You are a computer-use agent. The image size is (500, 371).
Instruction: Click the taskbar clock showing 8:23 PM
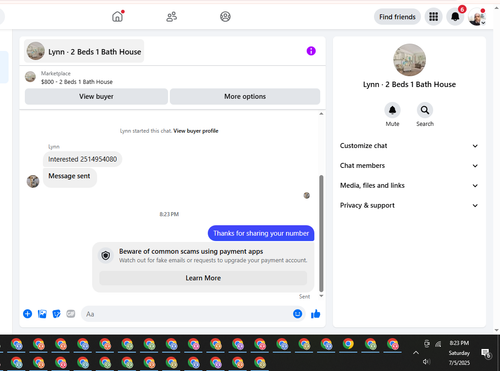(459, 343)
